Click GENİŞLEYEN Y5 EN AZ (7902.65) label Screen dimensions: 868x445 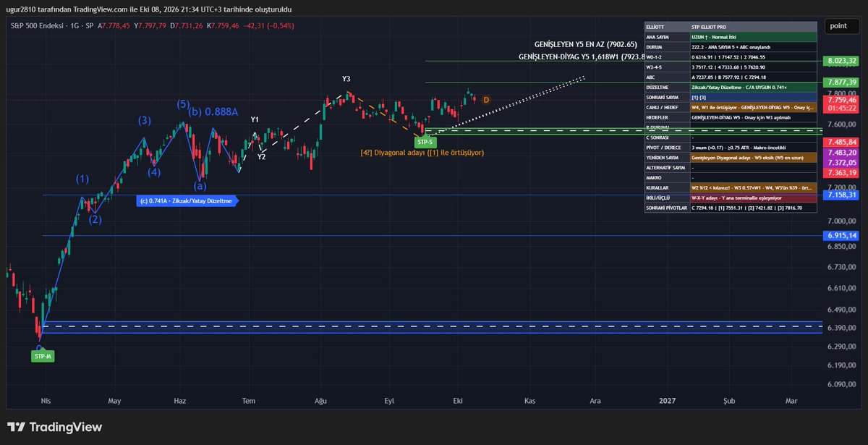coord(585,45)
